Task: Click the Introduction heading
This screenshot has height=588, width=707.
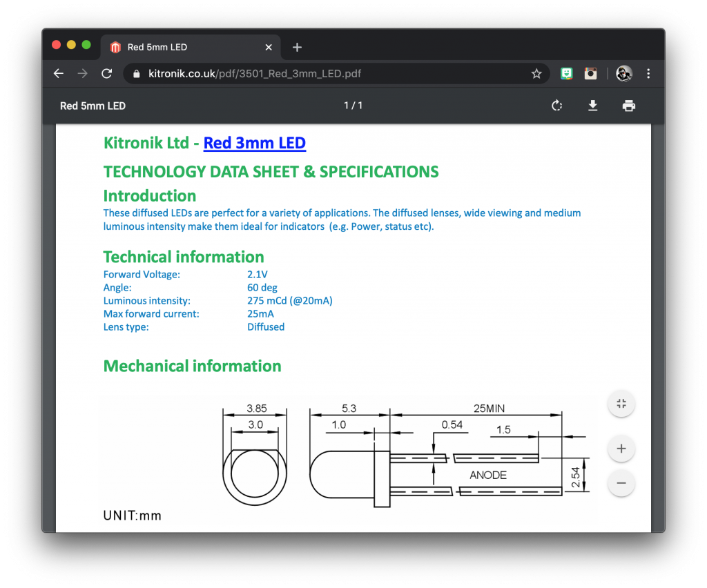Action: (x=150, y=196)
